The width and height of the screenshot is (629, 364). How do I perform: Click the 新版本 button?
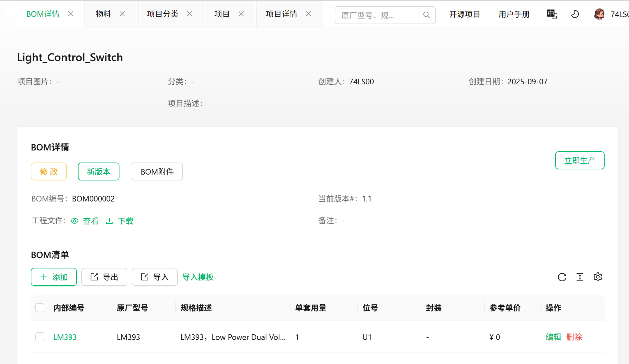(98, 171)
